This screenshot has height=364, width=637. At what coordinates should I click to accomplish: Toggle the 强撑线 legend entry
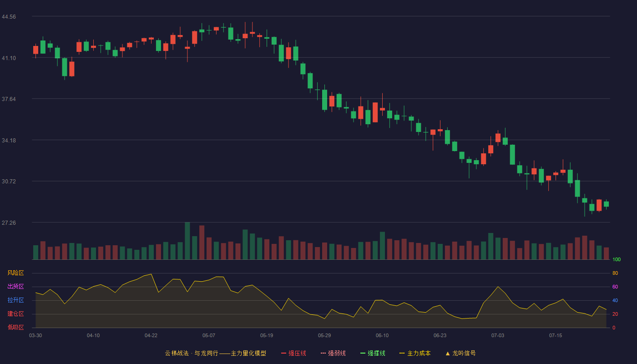(x=373, y=353)
